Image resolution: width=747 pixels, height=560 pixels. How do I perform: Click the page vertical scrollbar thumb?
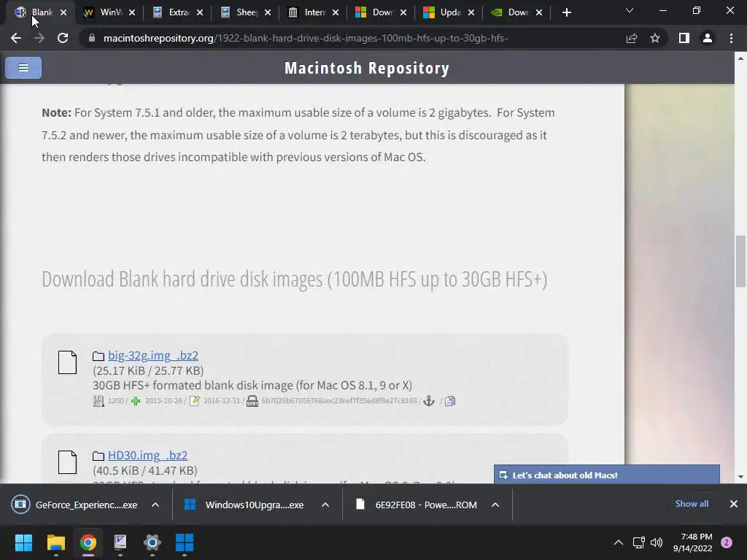[x=740, y=261]
